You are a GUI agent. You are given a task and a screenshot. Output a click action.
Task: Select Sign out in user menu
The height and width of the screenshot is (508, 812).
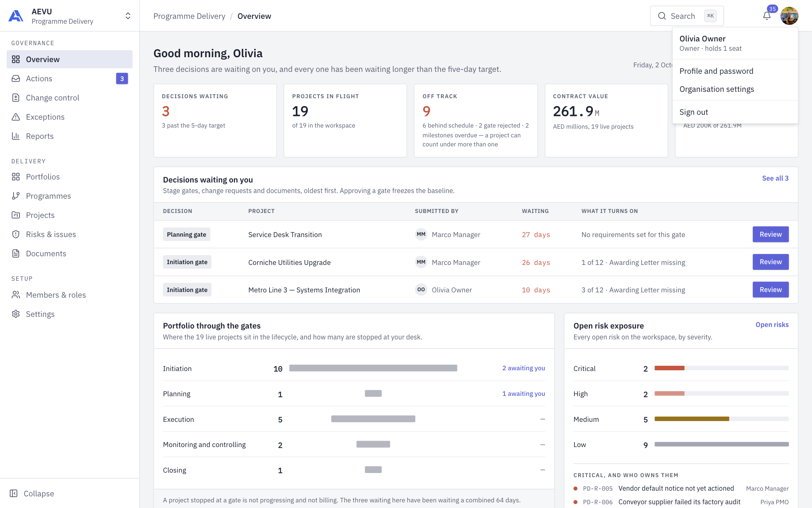point(735,112)
